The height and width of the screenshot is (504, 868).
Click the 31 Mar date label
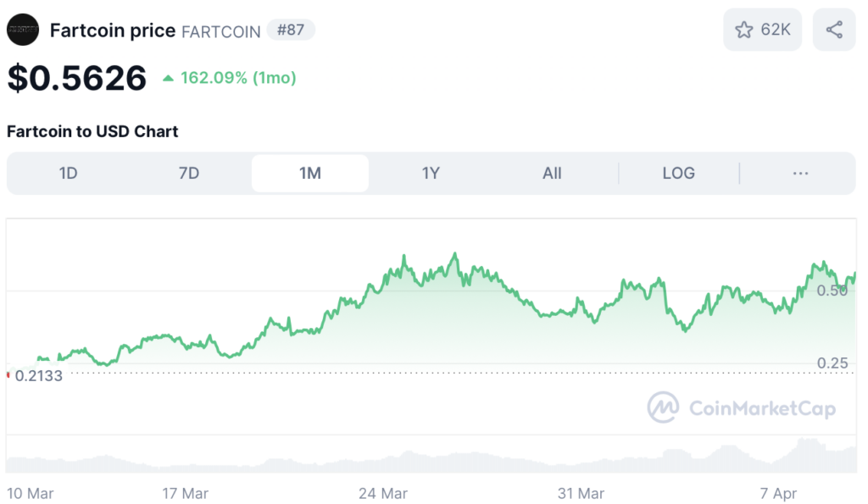[x=581, y=494]
